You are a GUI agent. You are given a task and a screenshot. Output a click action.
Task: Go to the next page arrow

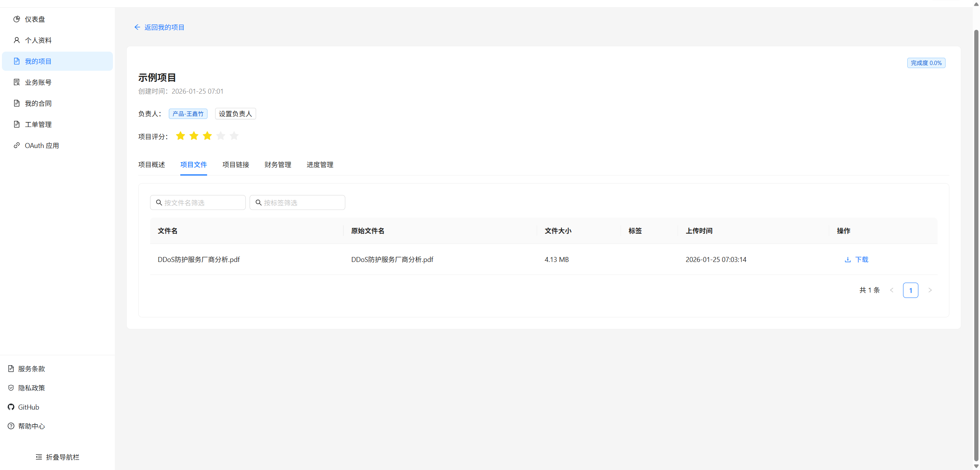pos(930,290)
